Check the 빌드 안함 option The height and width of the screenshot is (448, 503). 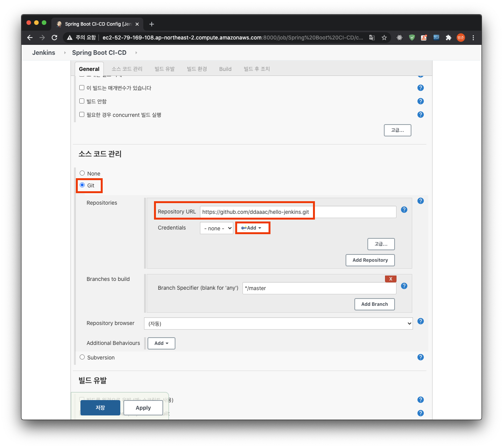pyautogui.click(x=82, y=101)
